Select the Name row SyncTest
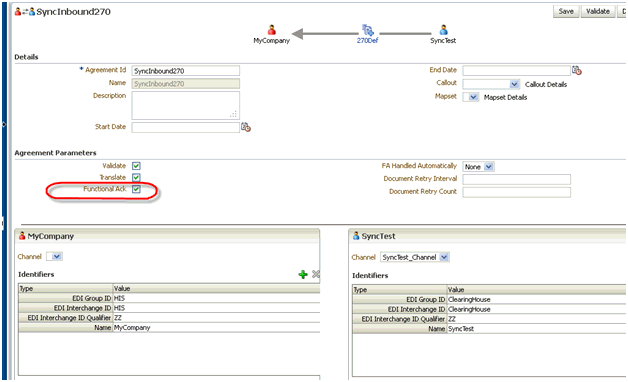The width and height of the screenshot is (628, 382). 489,329
